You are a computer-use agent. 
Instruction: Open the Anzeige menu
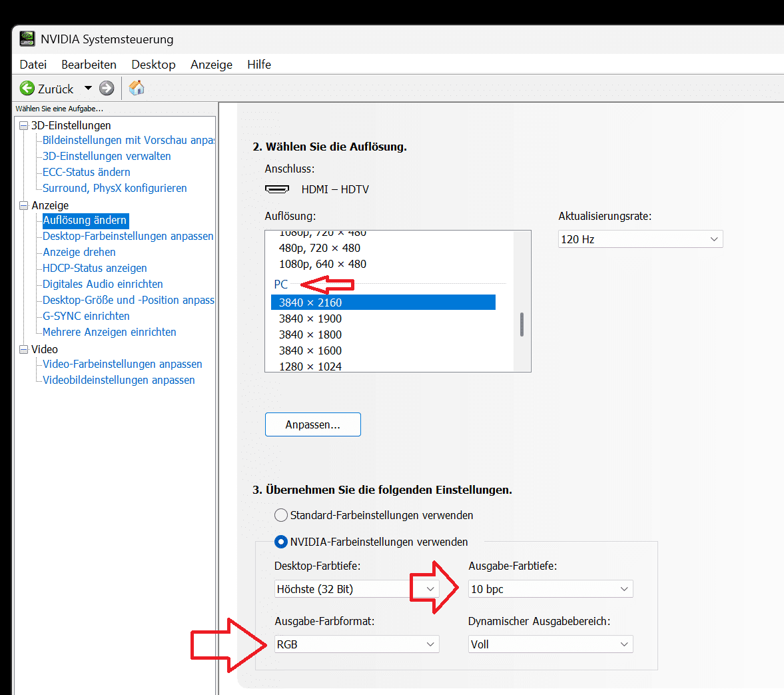coord(212,65)
